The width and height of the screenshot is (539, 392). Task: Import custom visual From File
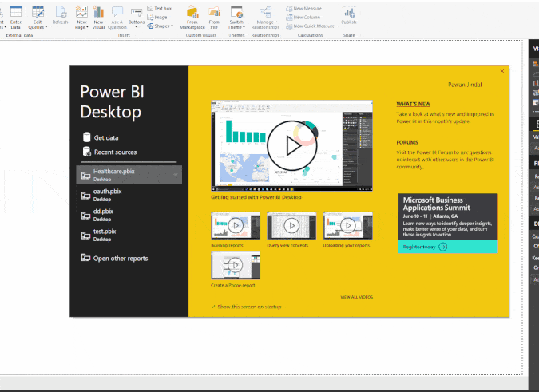click(x=214, y=18)
